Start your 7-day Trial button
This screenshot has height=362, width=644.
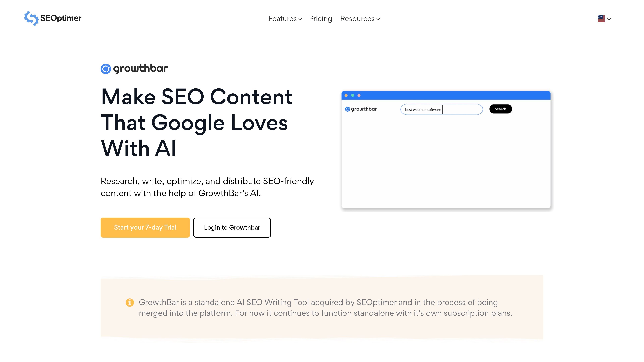point(145,227)
